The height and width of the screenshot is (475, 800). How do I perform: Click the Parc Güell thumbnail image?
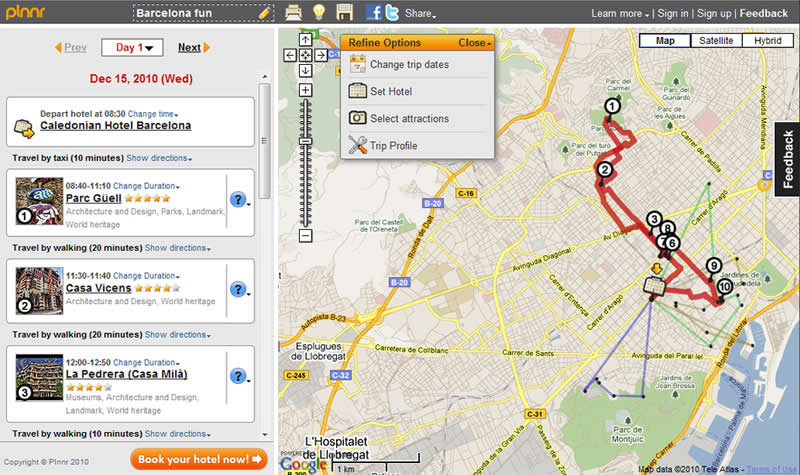(39, 201)
